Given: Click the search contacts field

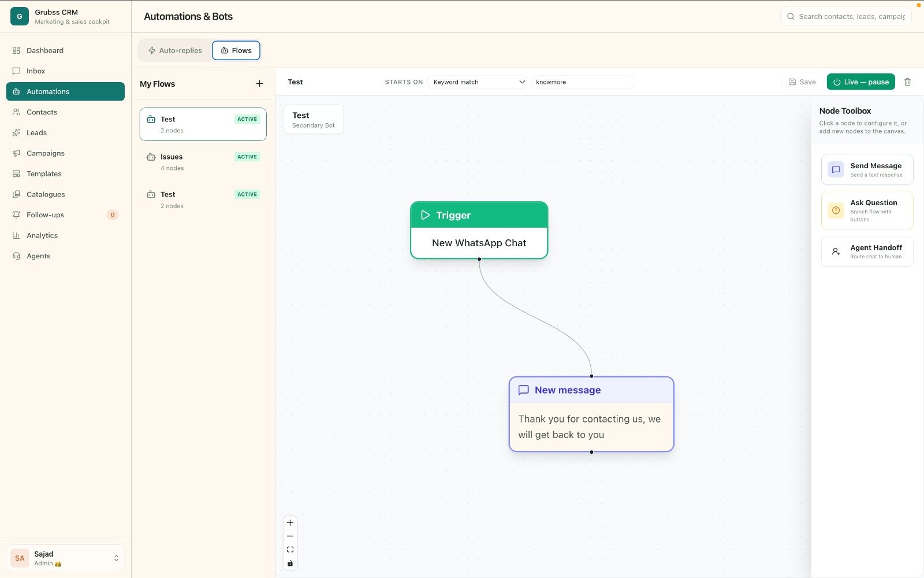Looking at the screenshot, I should pyautogui.click(x=845, y=16).
